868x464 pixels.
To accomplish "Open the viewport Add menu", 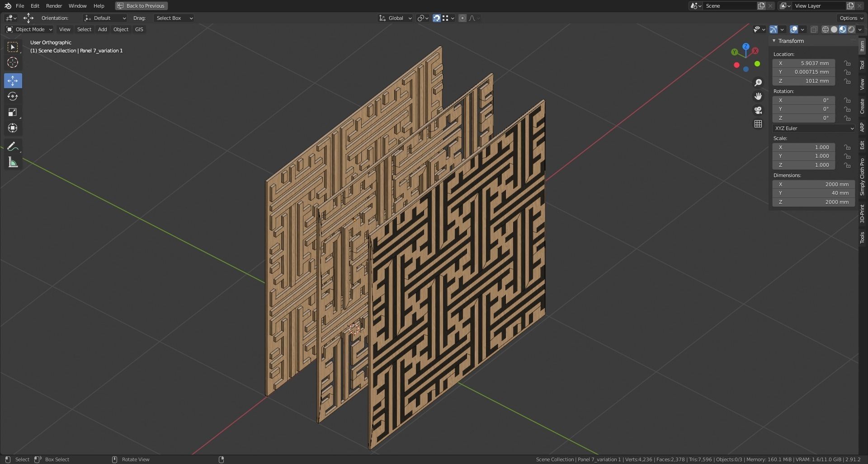I will pyautogui.click(x=103, y=29).
